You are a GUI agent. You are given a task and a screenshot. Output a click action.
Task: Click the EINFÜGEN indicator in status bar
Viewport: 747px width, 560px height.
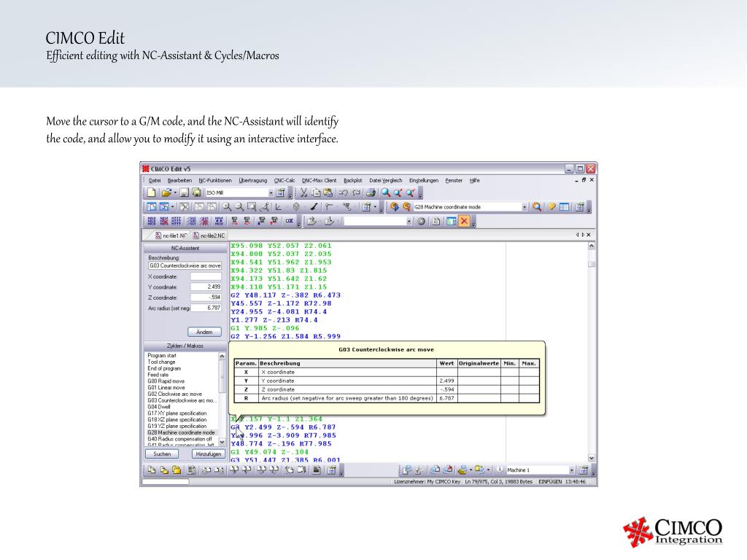(x=550, y=482)
